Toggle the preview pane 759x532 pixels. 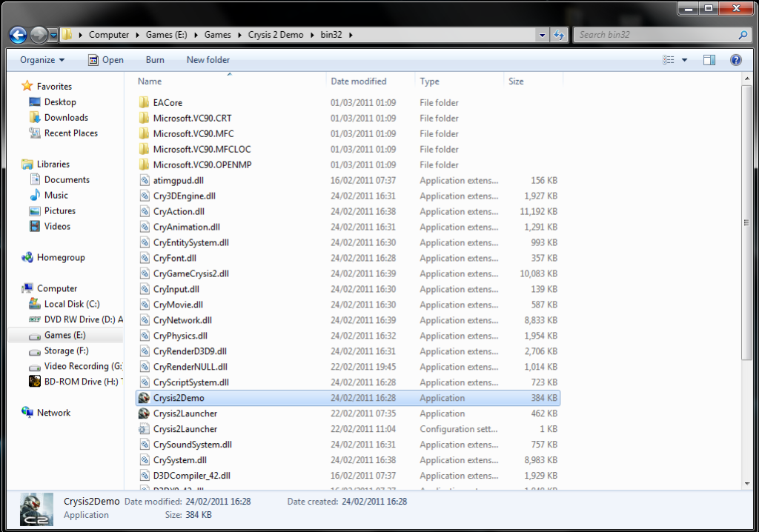coord(709,59)
